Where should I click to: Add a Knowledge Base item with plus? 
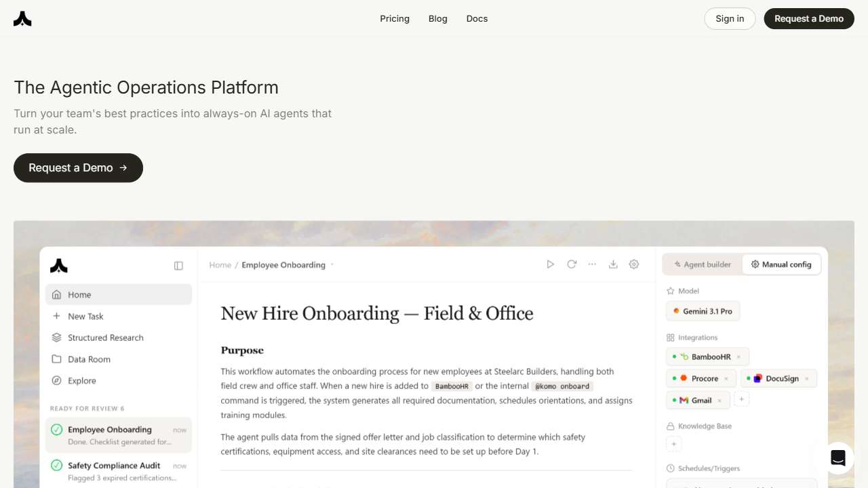pyautogui.click(x=674, y=445)
